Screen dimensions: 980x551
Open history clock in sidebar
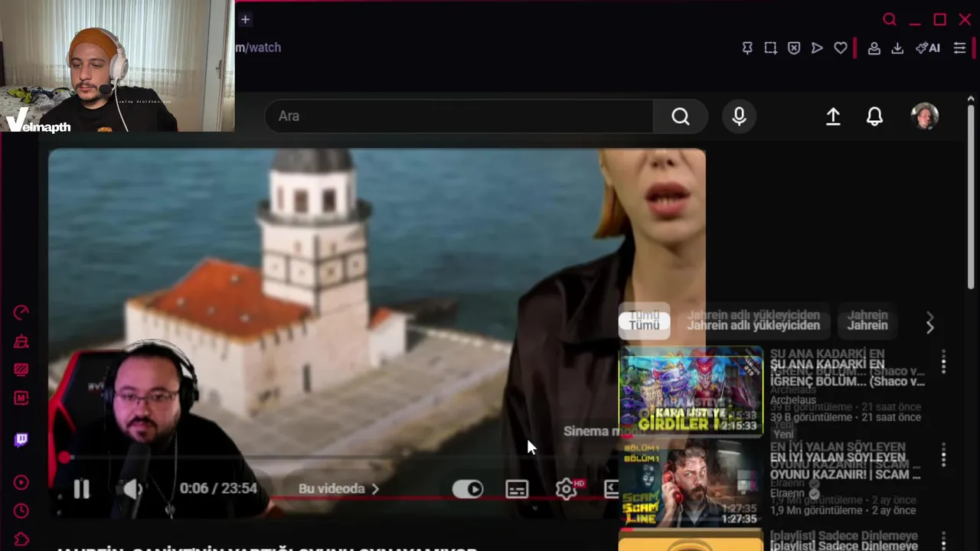tap(21, 510)
